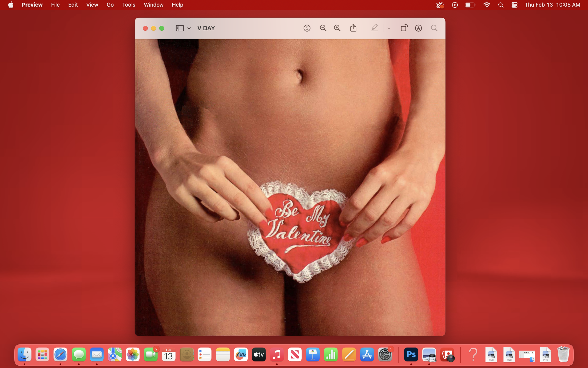The image size is (588, 368).
Task: Launch Photoshop from the dock
Action: 411,354
